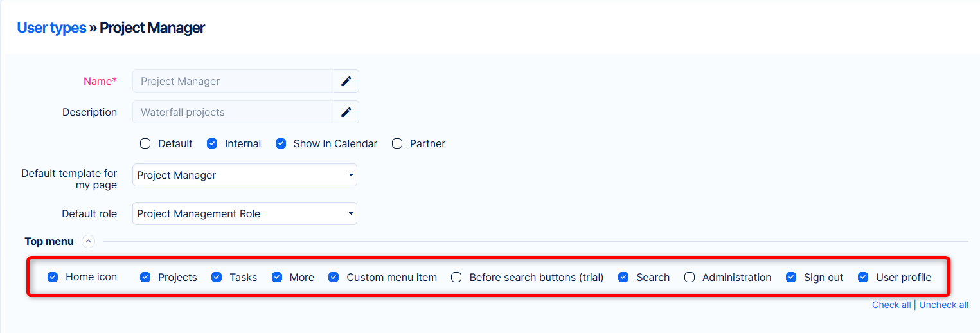Disable the Projects top menu checkbox
Image resolution: width=980 pixels, height=333 pixels.
pos(145,277)
